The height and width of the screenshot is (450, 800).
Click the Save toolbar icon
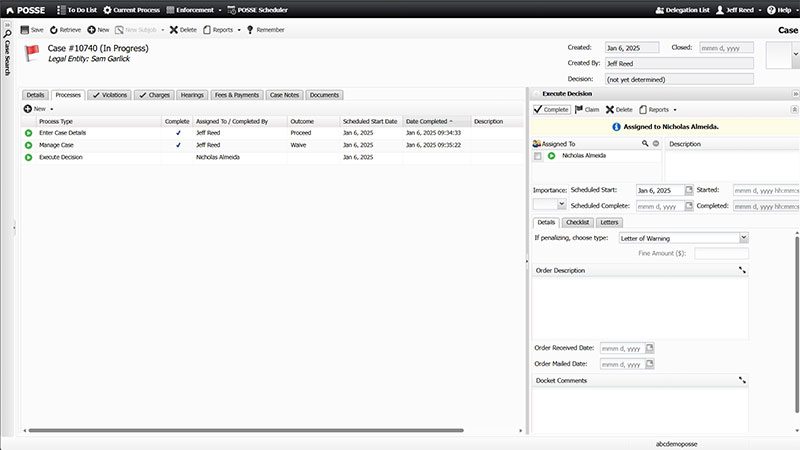(24, 30)
